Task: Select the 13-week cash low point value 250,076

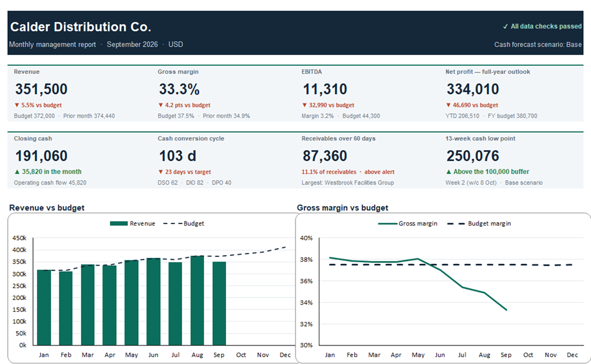Action: tap(473, 156)
